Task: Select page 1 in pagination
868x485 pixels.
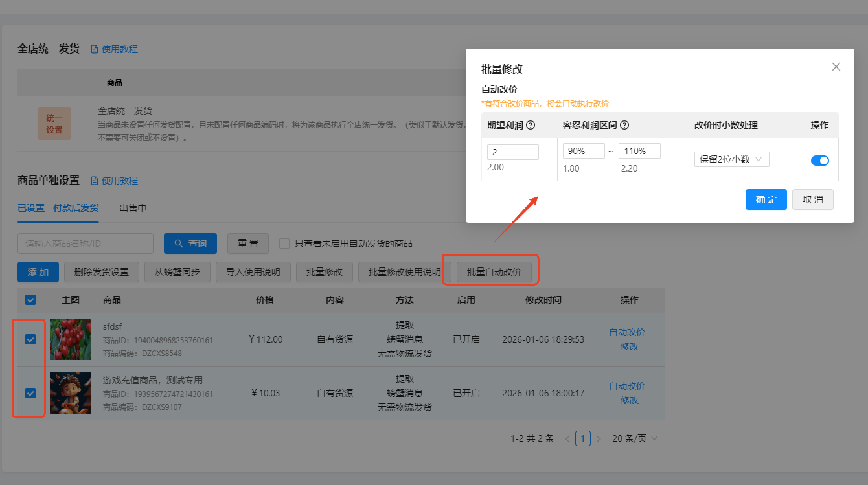Action: point(583,439)
